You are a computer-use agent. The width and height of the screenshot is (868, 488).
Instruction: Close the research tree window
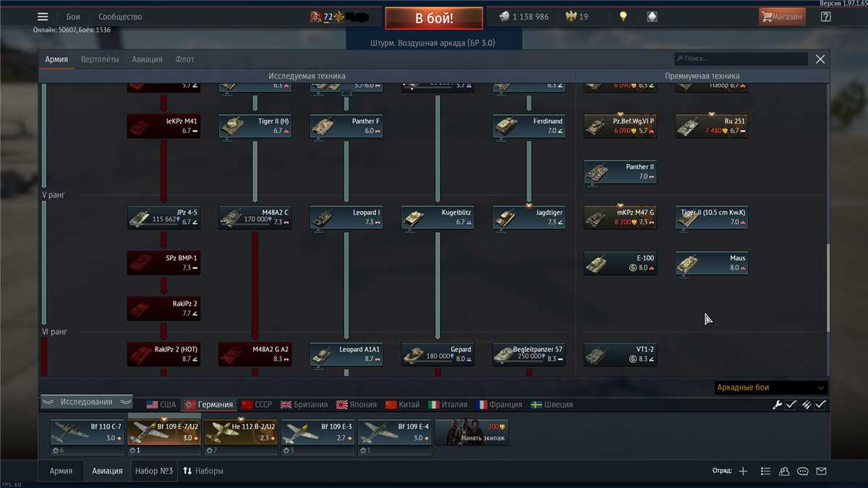pyautogui.click(x=820, y=59)
